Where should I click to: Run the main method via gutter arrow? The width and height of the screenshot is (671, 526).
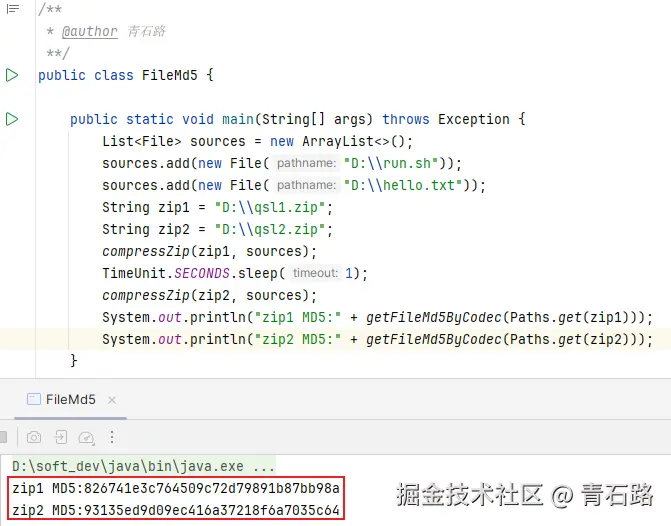tap(12, 119)
